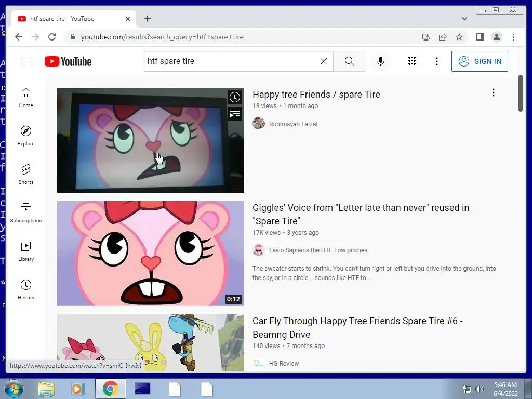Open Subscriptions in the sidebar
Viewport: 532px width, 399px height.
(26, 212)
